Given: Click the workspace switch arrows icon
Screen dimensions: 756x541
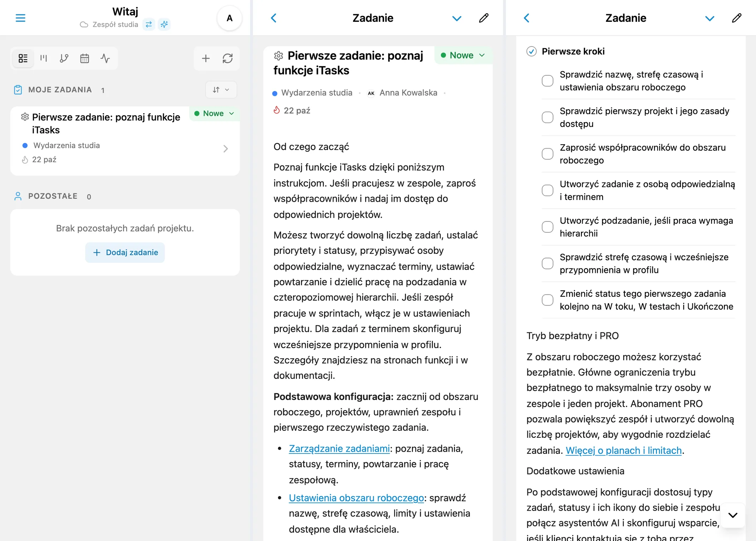Looking at the screenshot, I should [x=149, y=24].
